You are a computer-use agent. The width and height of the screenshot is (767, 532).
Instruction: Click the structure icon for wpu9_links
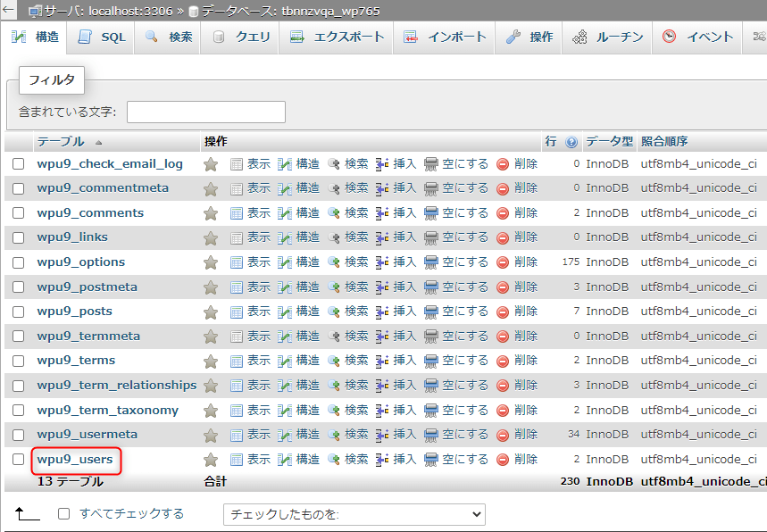coord(285,237)
